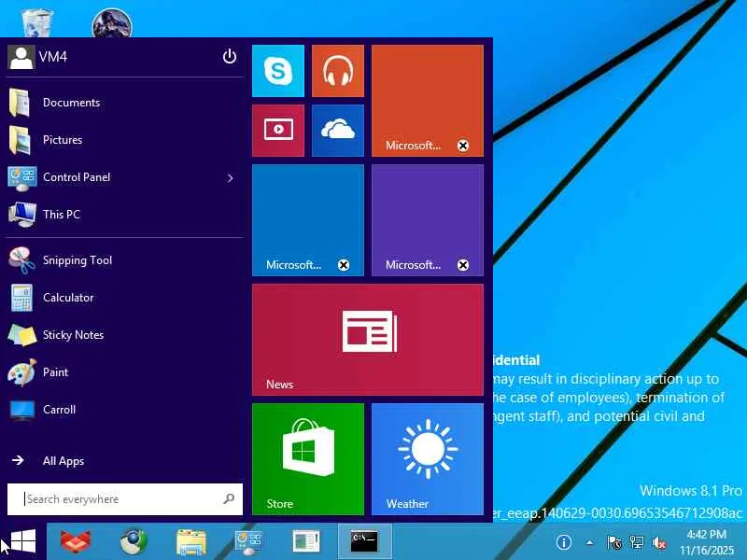Show hidden tray icons arrow
The height and width of the screenshot is (560, 747).
click(x=590, y=542)
